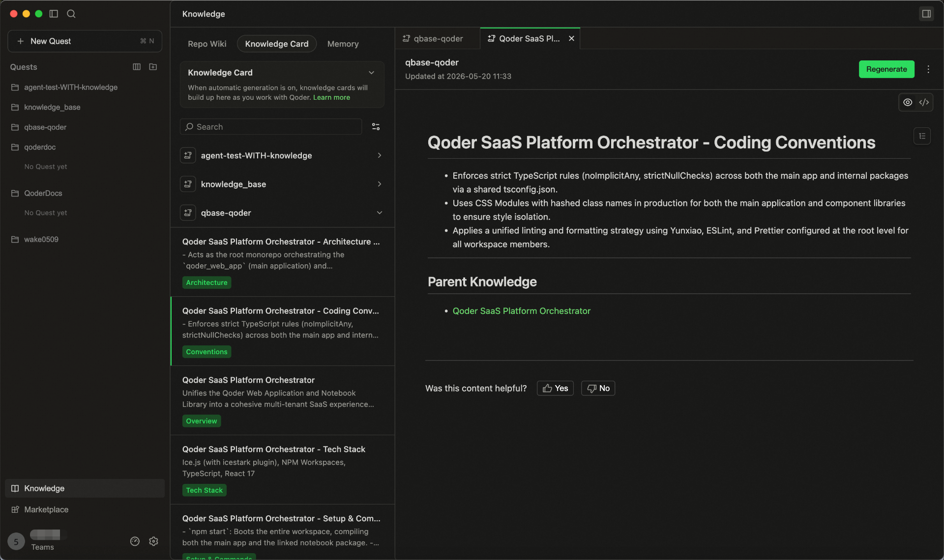Image resolution: width=944 pixels, height=560 pixels.
Task: Focus the knowledge Search field
Action: 271,127
